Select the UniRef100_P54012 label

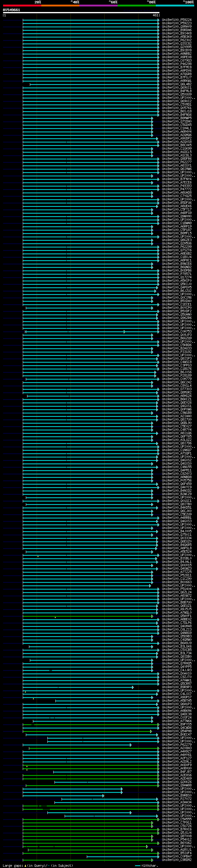click(x=177, y=840)
